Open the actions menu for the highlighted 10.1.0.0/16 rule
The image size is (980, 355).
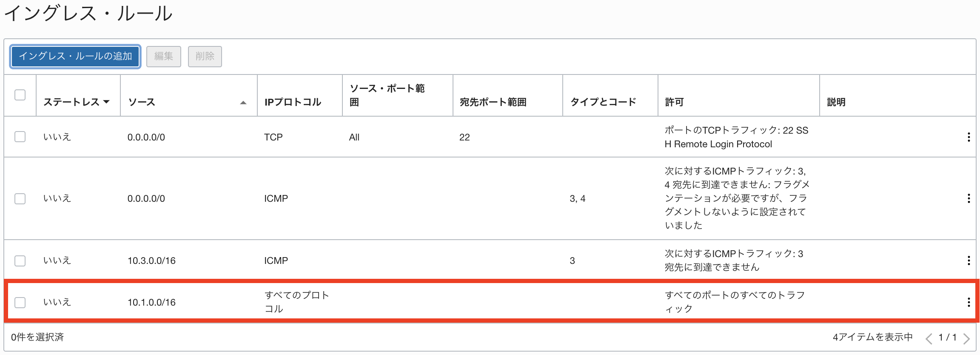tap(969, 301)
